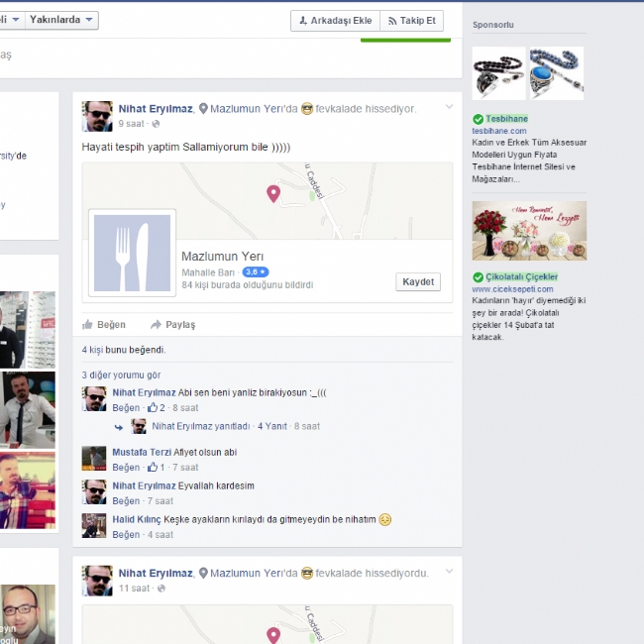Open Çikolatalı Çiçekler ad title
The image size is (644, 644).
tap(521, 276)
